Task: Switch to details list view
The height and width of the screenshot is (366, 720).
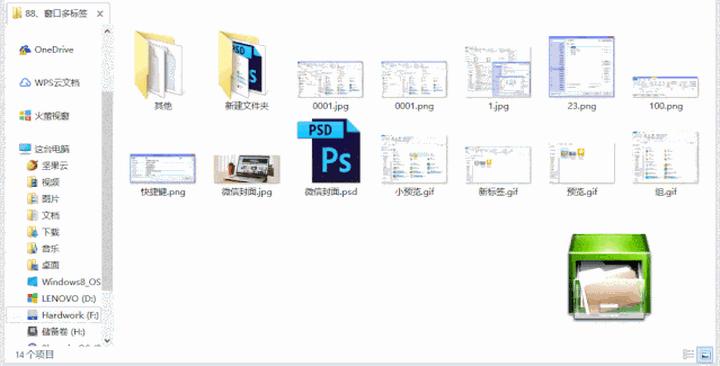Action: (x=688, y=354)
